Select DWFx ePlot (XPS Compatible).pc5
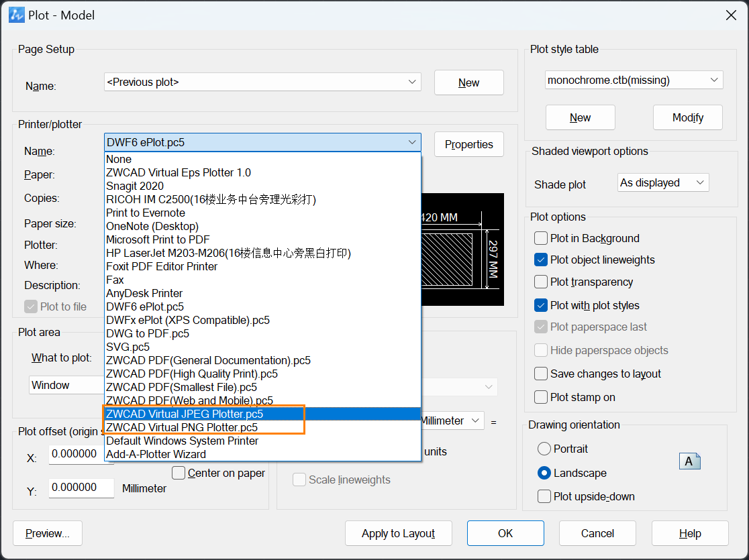The image size is (749, 560). (262, 320)
